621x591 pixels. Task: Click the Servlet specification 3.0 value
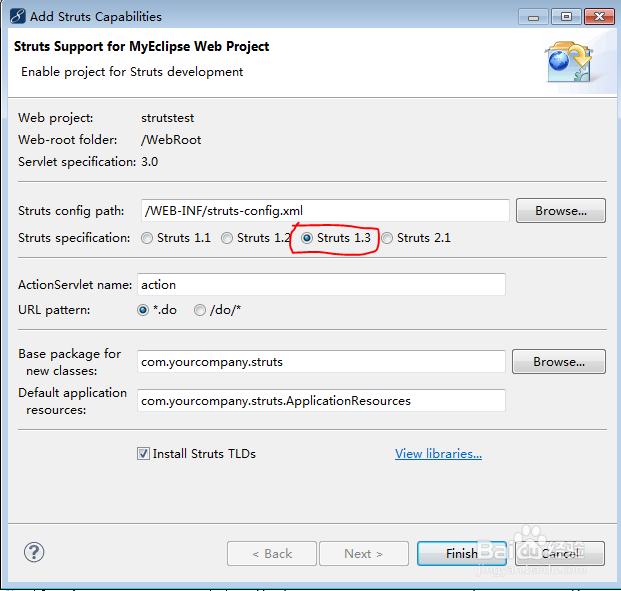(x=150, y=162)
